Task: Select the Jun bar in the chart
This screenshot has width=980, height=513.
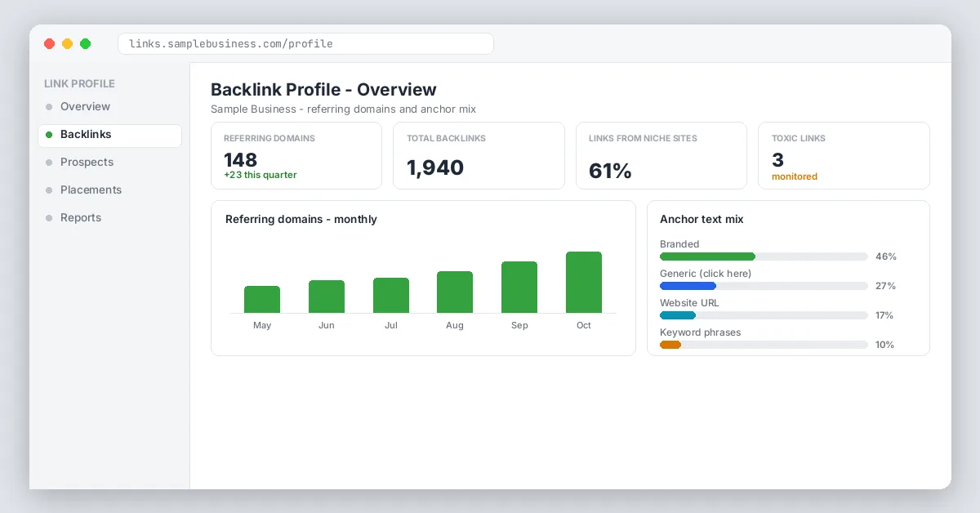Action: [327, 297]
